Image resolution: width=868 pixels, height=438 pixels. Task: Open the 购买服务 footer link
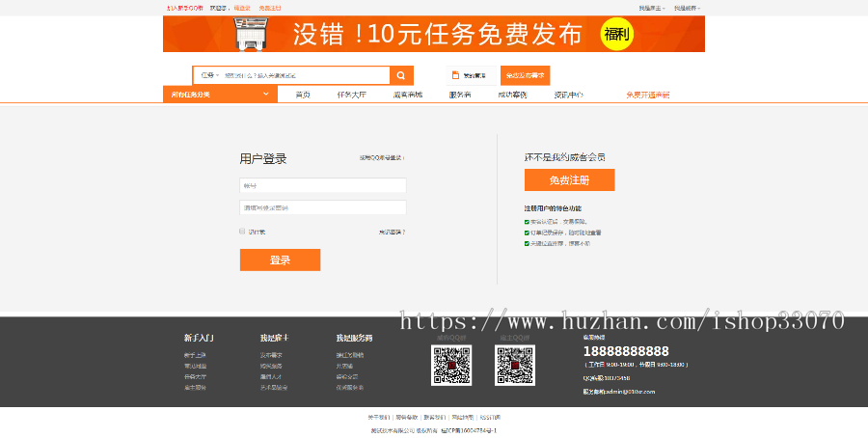point(271,366)
